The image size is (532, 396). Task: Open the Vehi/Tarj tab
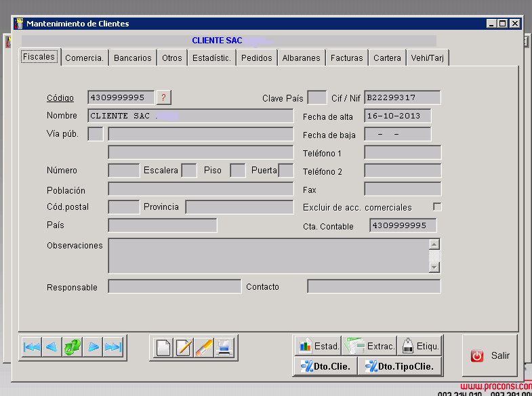428,58
